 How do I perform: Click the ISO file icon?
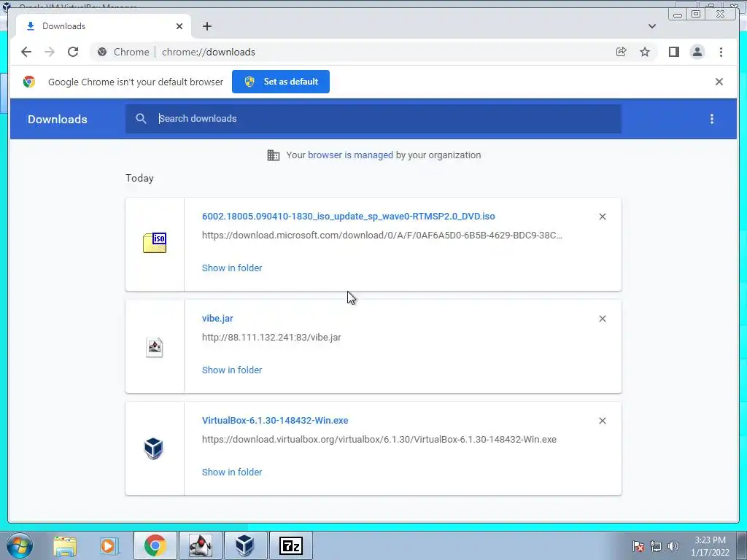coord(155,243)
